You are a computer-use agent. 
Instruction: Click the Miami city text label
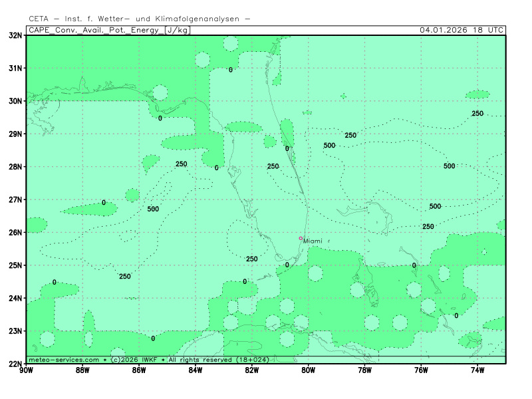click(x=313, y=241)
